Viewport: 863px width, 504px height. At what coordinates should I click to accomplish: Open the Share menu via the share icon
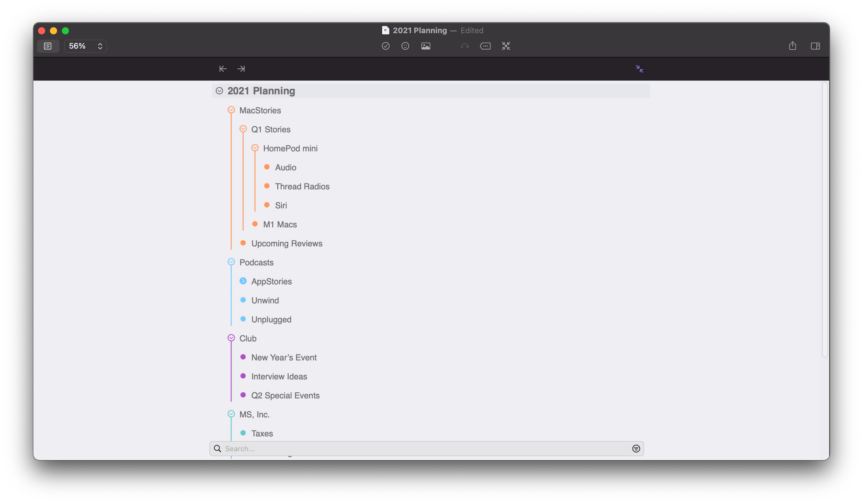point(793,46)
